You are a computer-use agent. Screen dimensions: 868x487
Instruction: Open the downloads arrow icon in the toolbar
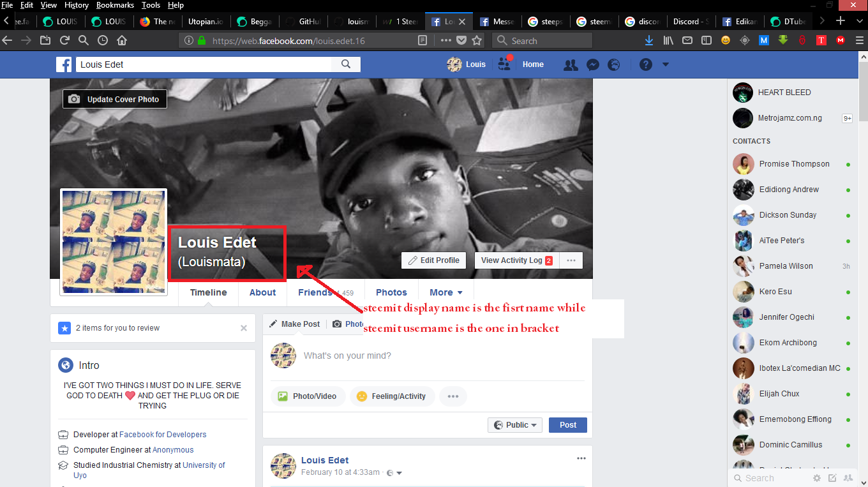(x=649, y=40)
